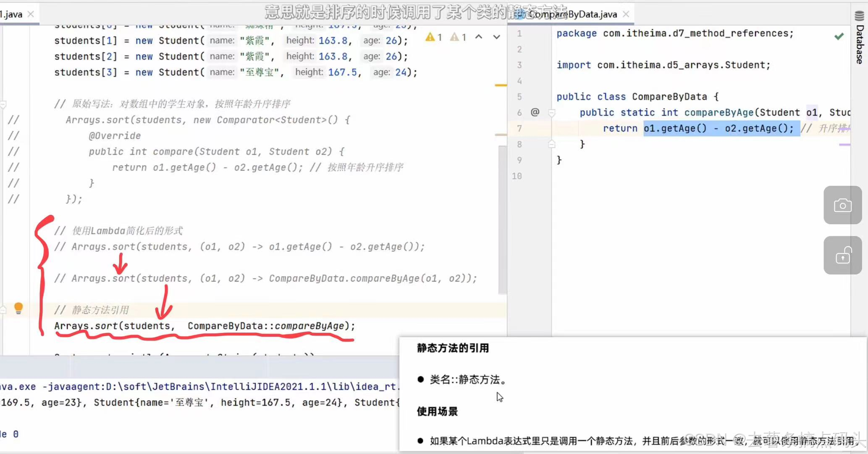Click the weak warning indicator icon
Screen dimensions: 868x454
coord(454,37)
